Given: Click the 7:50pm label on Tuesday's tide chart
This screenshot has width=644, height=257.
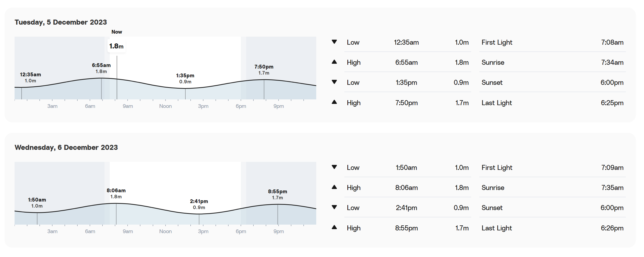Looking at the screenshot, I should click(x=264, y=67).
